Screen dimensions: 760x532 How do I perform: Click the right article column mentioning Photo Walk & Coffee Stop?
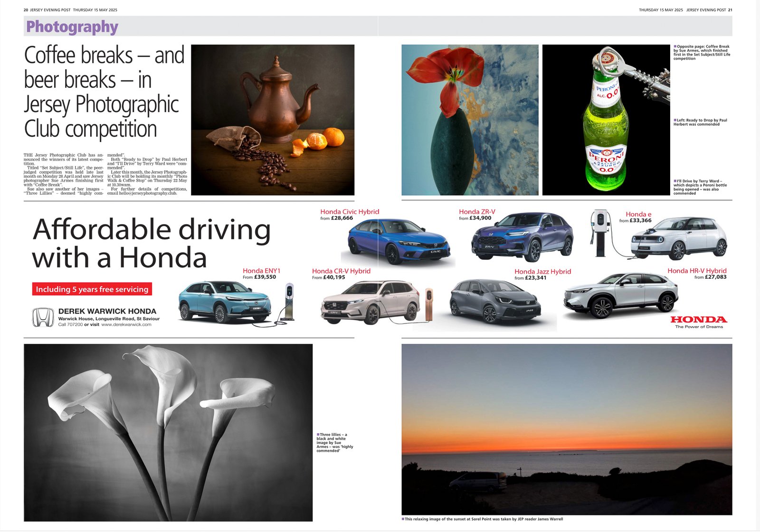coord(147,174)
